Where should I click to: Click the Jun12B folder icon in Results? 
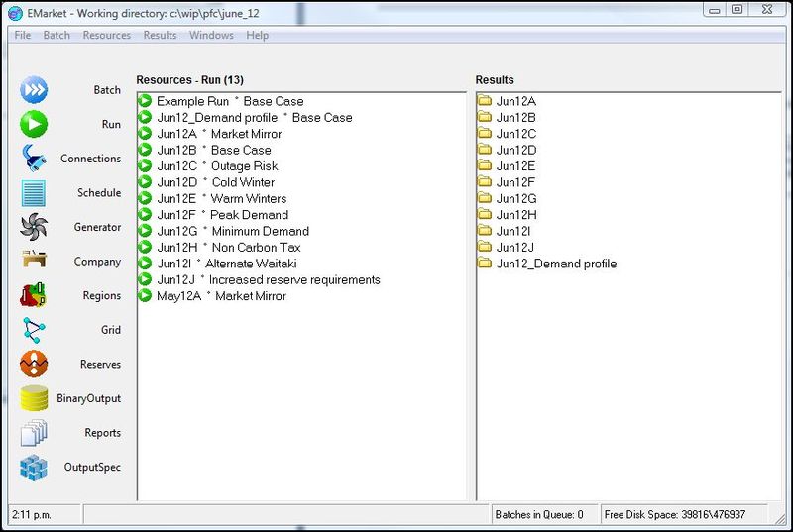[485, 117]
